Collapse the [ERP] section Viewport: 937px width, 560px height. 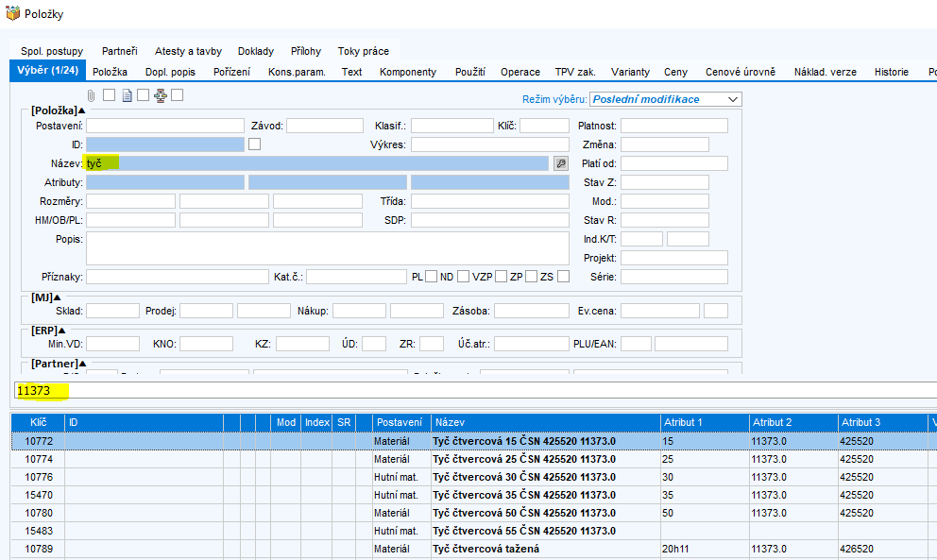62,331
